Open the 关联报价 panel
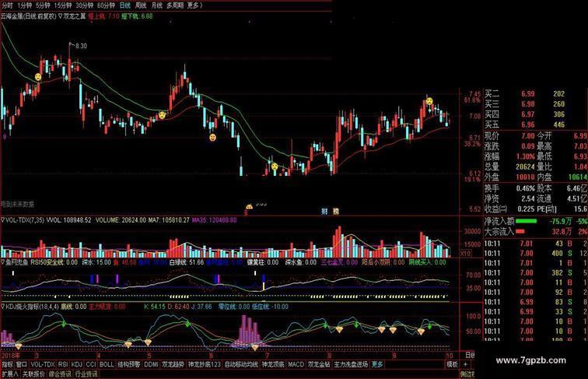 (x=33, y=374)
